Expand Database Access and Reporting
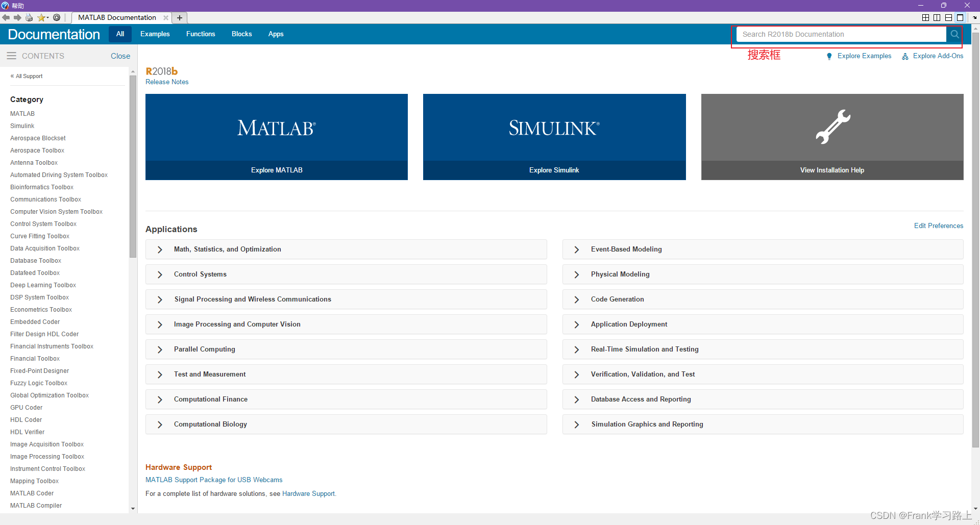The height and width of the screenshot is (525, 980). coord(763,399)
